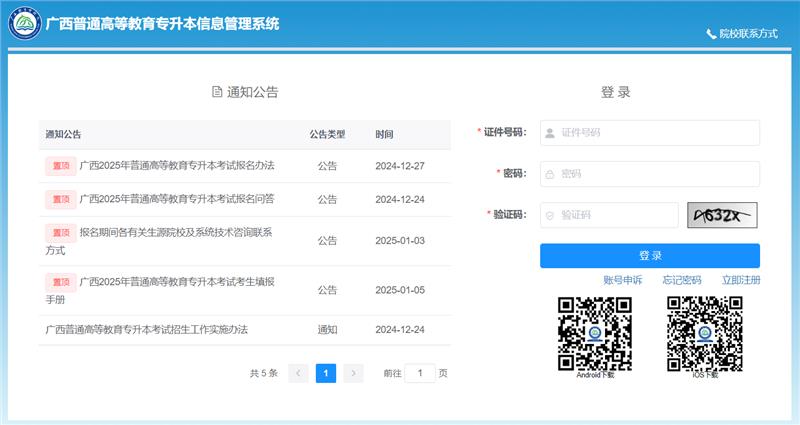Refresh the captcha image 632x
Screen dimensions: 800x425
click(722, 215)
